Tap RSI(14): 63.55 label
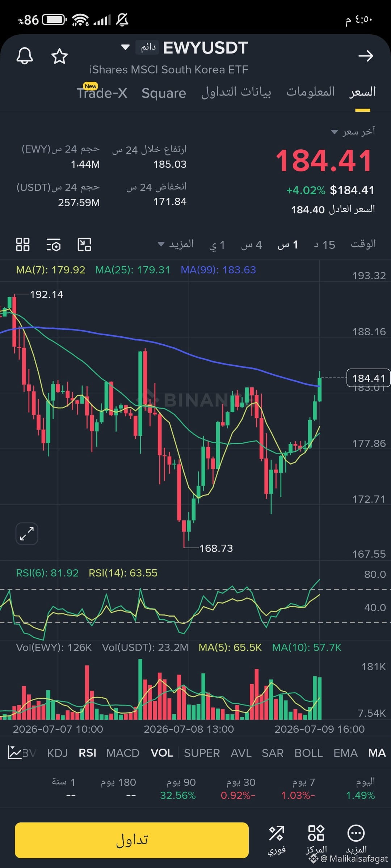Image resolution: width=391 pixels, height=868 pixels. click(123, 573)
